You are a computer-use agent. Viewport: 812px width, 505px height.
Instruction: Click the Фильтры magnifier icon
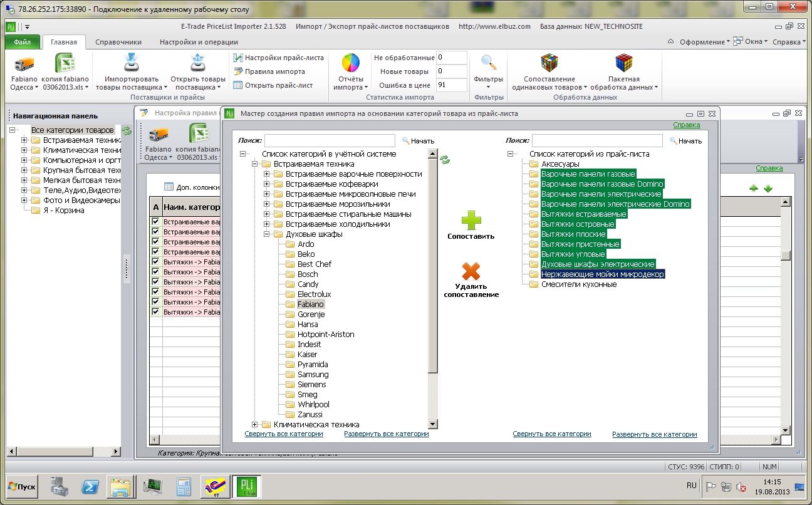pyautogui.click(x=489, y=63)
